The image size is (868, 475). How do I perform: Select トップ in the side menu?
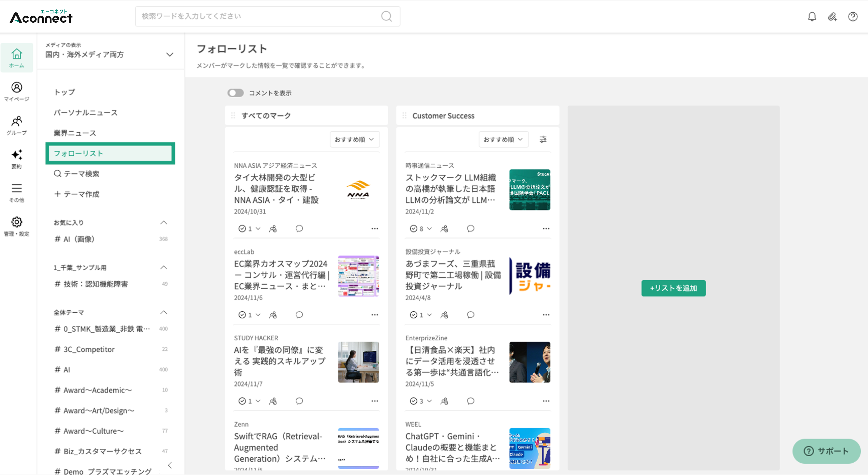click(x=65, y=92)
